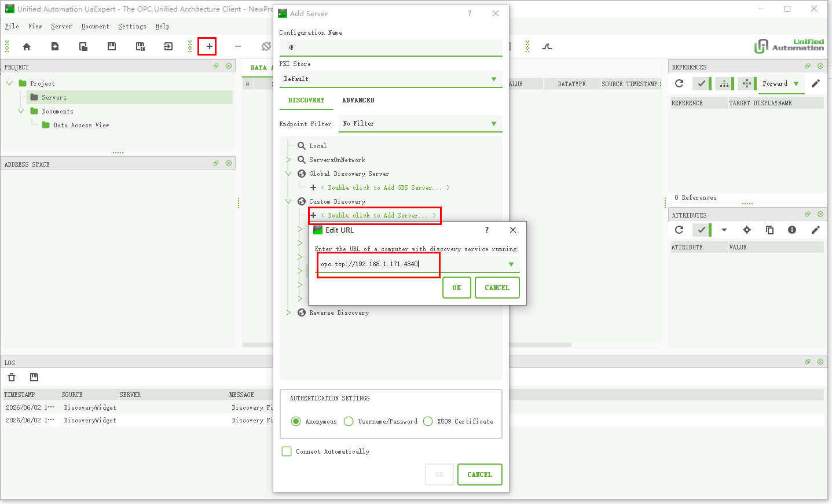
Task: Open the Server menu
Action: (x=61, y=27)
